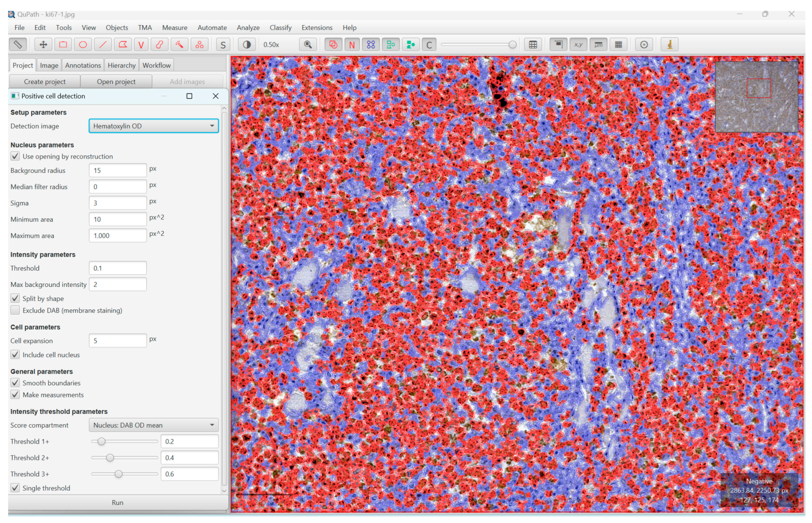This screenshot has height=523, width=812.
Task: Select the Ellipse annotation tool
Action: 83,44
